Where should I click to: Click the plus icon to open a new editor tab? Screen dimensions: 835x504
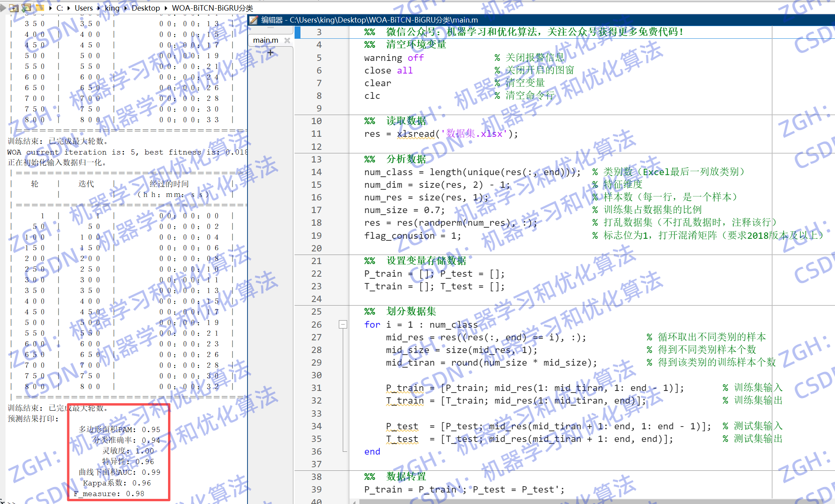pos(270,53)
